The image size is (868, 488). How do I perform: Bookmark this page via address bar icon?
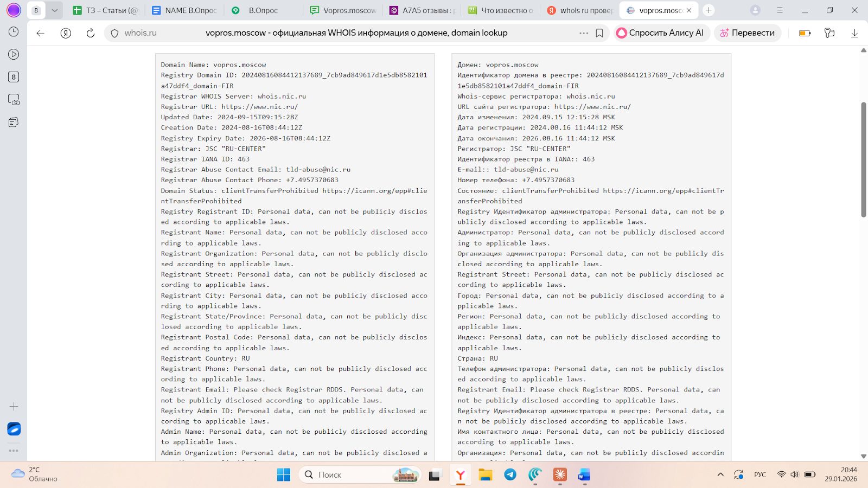pos(599,33)
